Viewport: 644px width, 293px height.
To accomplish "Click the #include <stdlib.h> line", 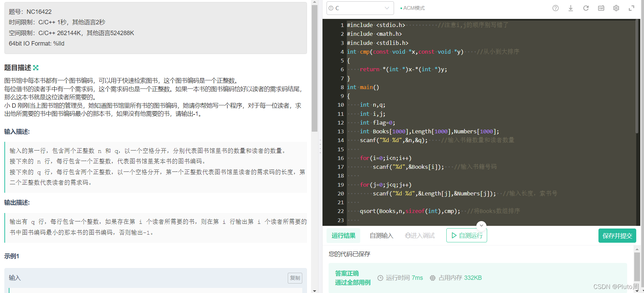I will 377,43.
